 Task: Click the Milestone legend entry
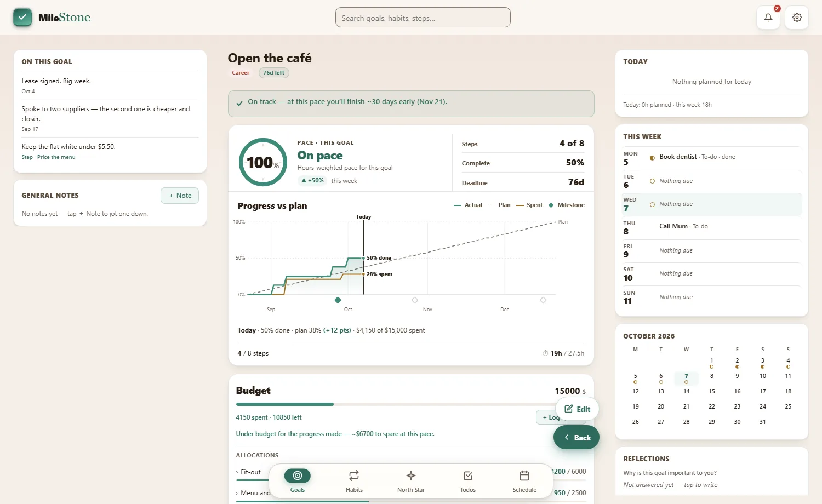pyautogui.click(x=567, y=205)
